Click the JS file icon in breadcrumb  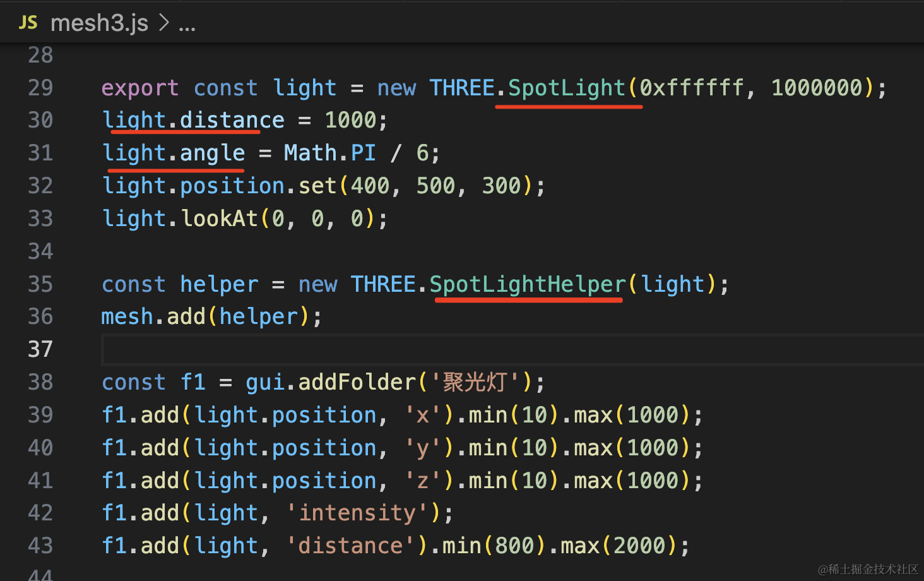pyautogui.click(x=28, y=23)
